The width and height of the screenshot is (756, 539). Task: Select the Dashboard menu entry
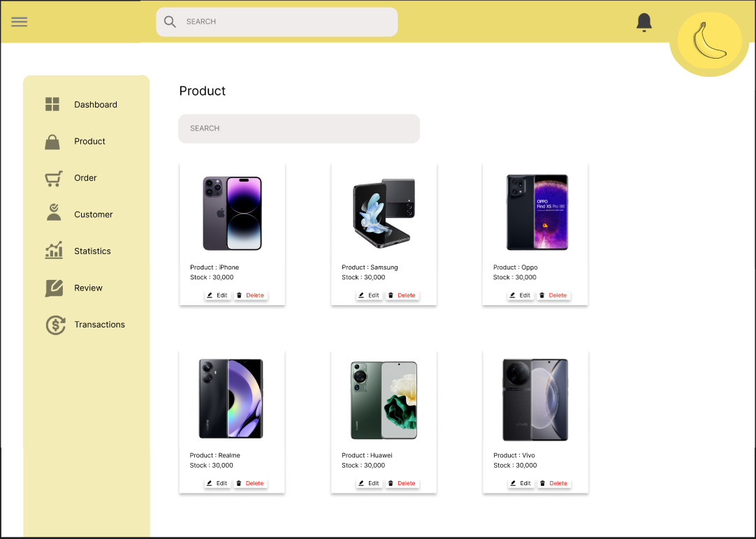pyautogui.click(x=96, y=104)
